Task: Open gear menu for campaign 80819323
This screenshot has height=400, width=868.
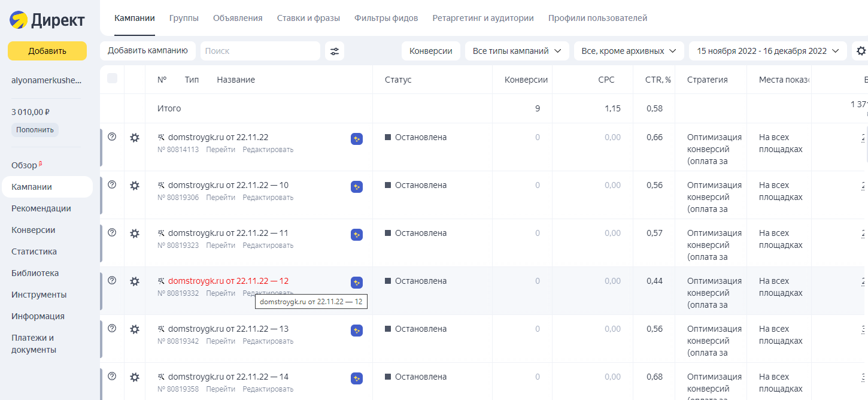Action: pos(135,234)
